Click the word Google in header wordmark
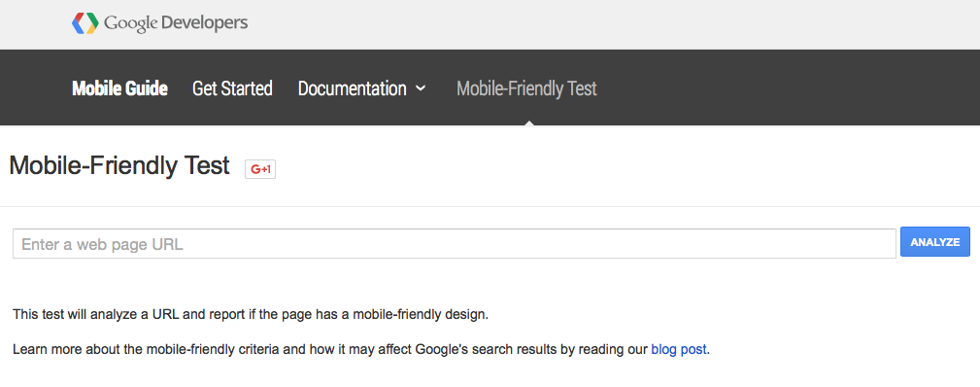The height and width of the screenshot is (387, 980). point(130,23)
